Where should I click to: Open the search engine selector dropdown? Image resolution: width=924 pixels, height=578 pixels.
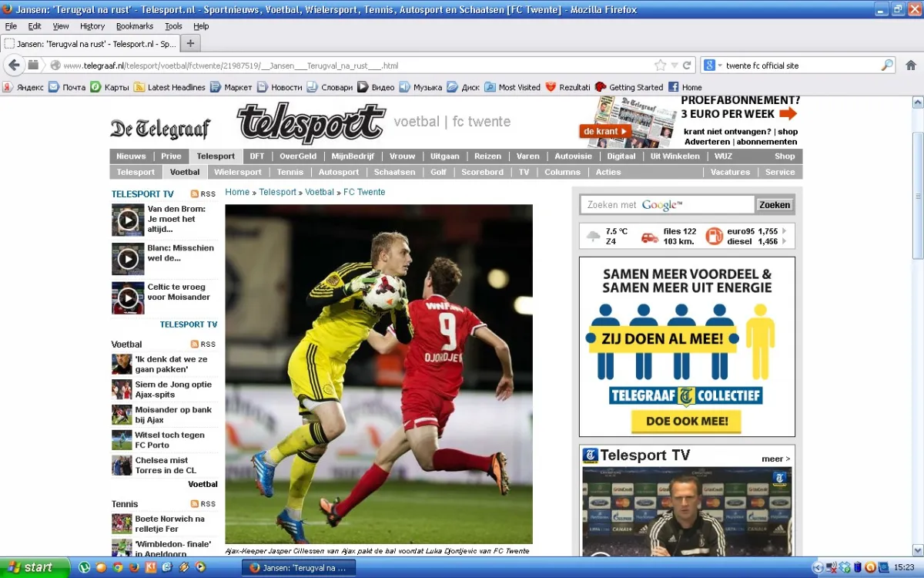coord(714,66)
